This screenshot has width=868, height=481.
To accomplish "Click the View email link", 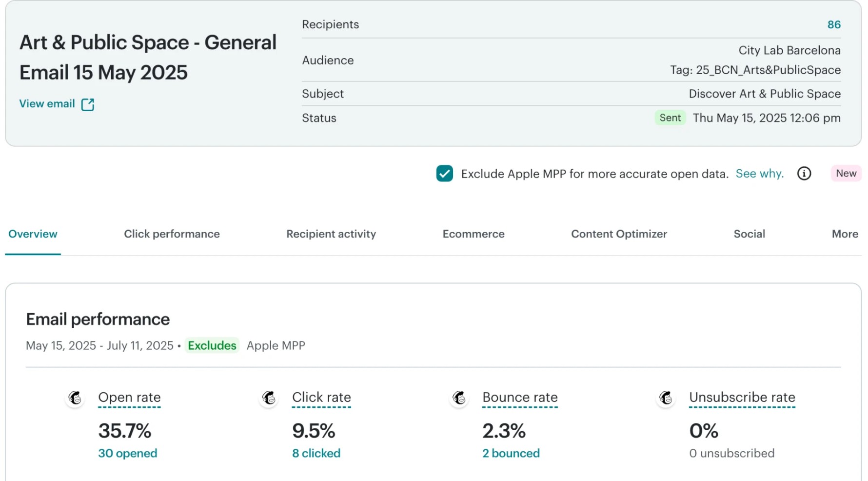I will (x=47, y=104).
